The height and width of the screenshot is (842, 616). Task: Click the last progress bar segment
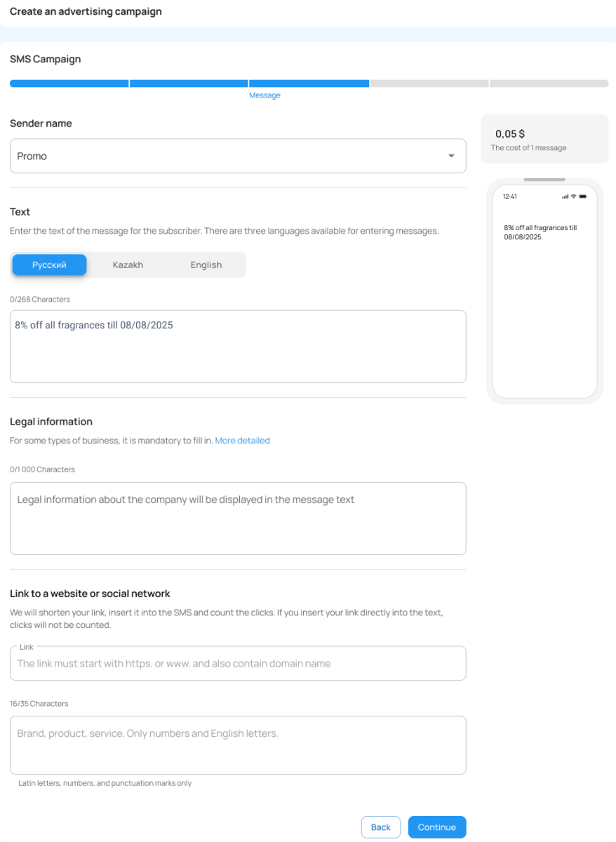coord(549,83)
